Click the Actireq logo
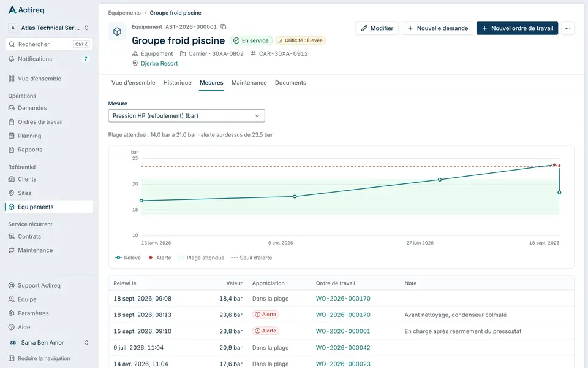This screenshot has height=368, width=588. coord(26,10)
